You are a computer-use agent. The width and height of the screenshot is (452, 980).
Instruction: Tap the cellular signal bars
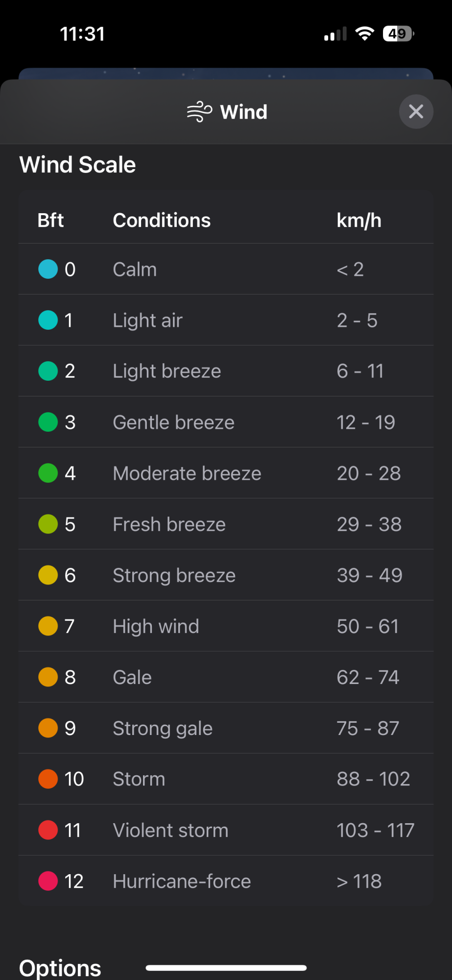click(335, 34)
